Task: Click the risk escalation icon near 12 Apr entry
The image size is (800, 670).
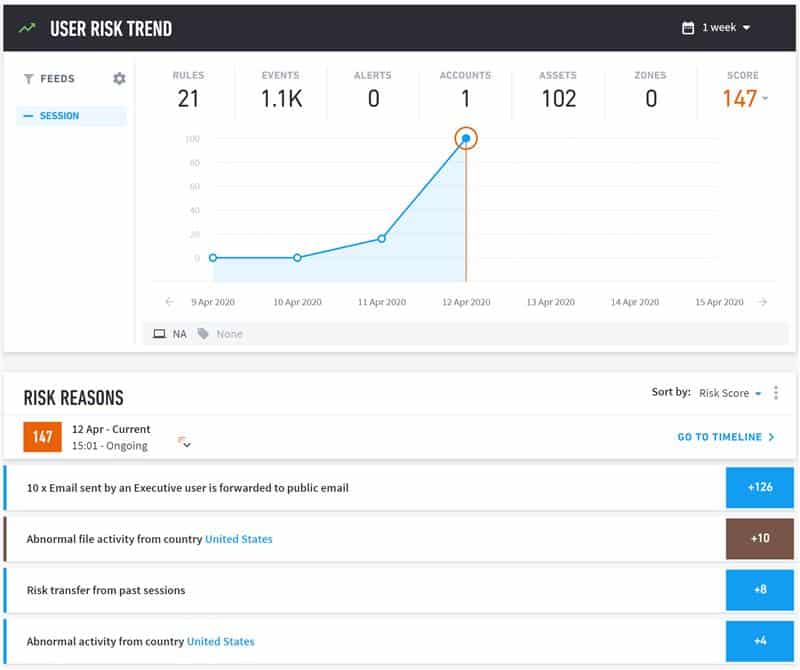Action: [x=177, y=437]
